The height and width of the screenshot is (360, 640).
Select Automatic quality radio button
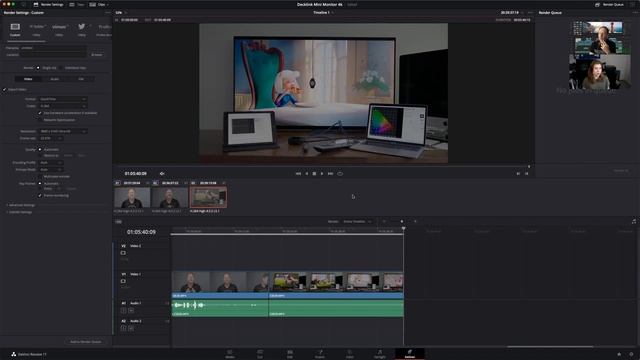(40, 149)
